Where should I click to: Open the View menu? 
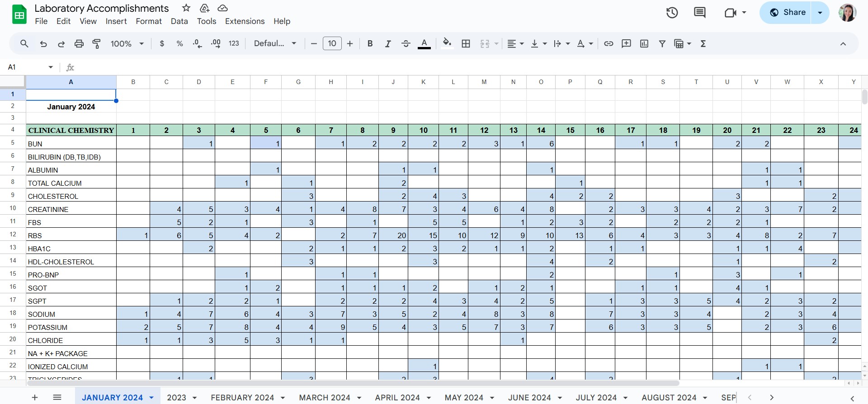88,21
